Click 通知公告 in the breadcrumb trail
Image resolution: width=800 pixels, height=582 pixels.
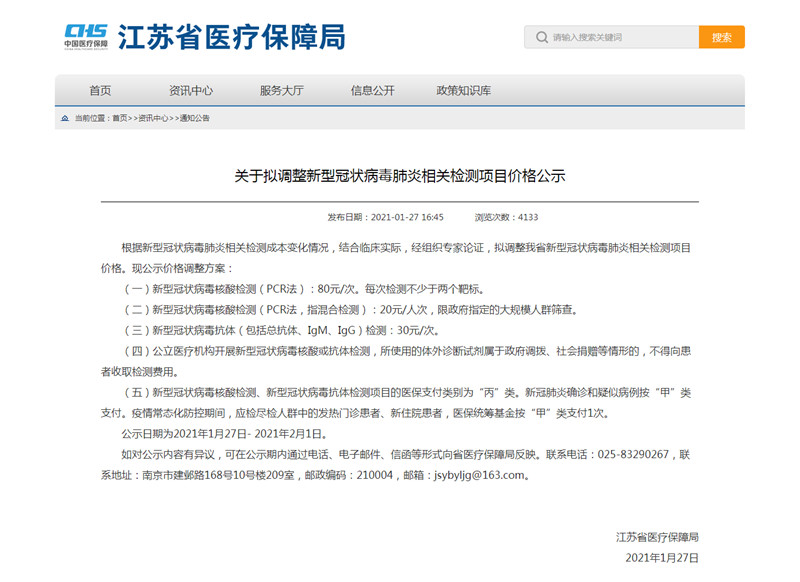pos(194,118)
